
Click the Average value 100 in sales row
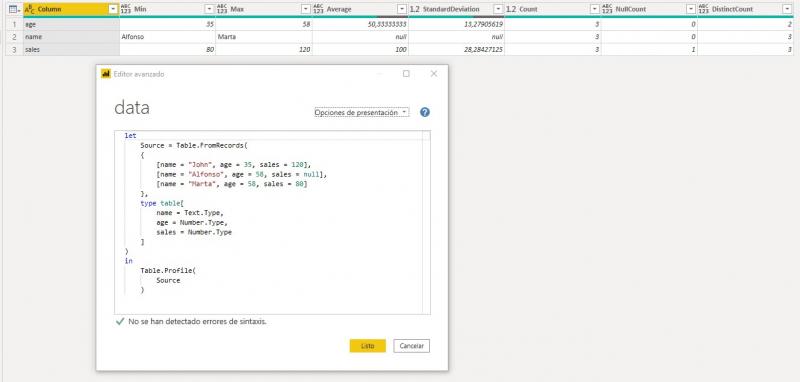[x=360, y=49]
